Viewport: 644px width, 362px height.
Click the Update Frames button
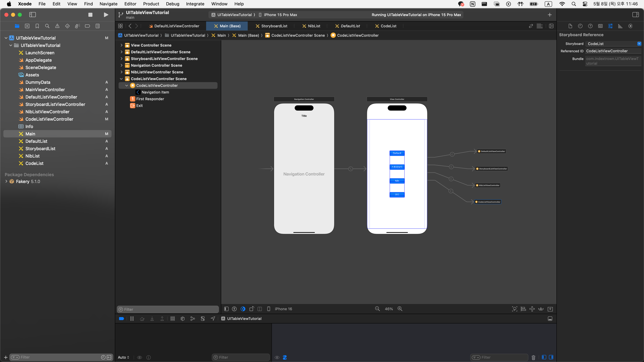[x=515, y=309]
